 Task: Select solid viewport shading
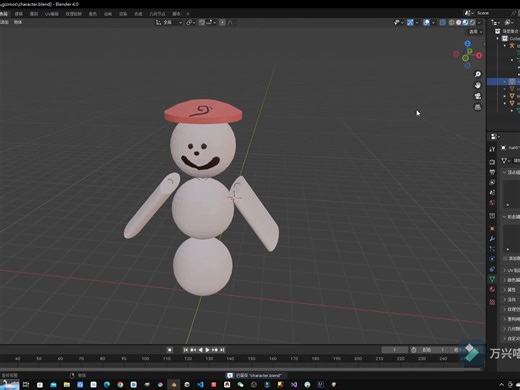click(459, 22)
